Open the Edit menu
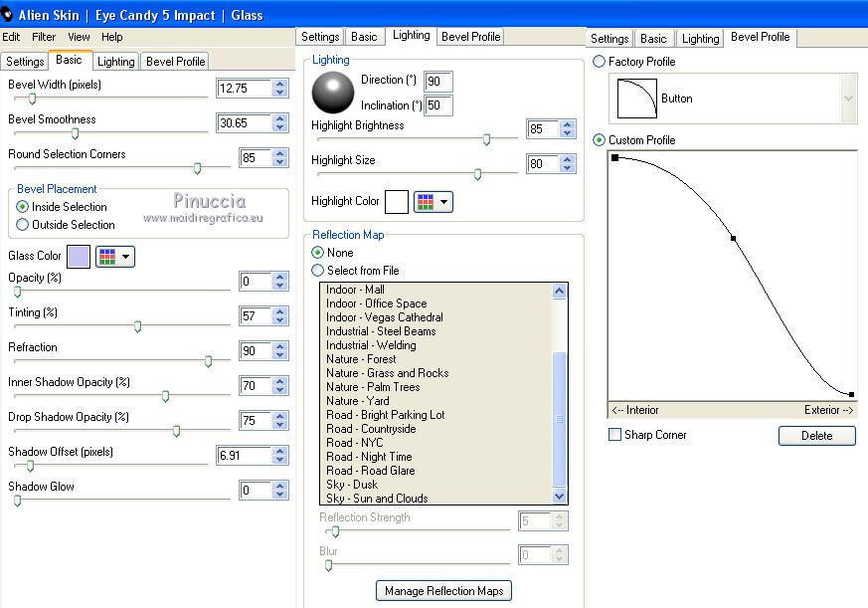This screenshot has height=608, width=868. (11, 37)
